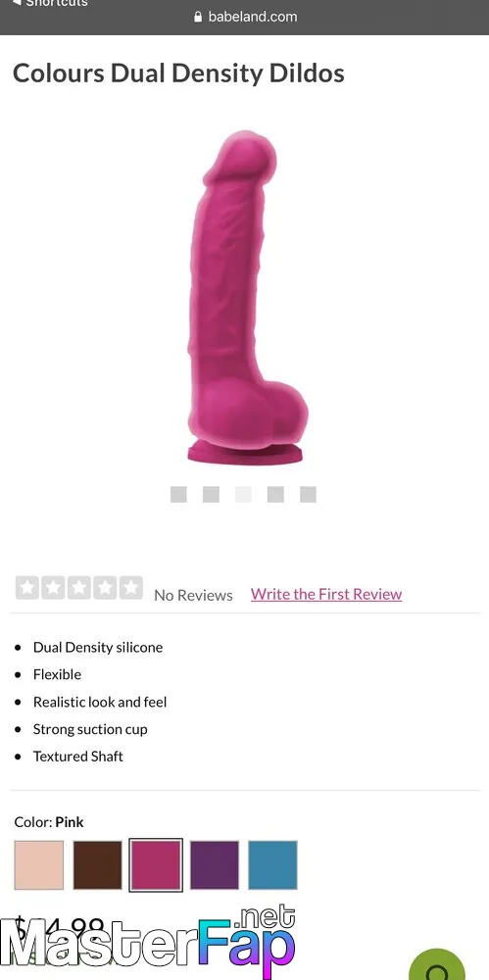Select the fourth image carousel dot

point(275,494)
